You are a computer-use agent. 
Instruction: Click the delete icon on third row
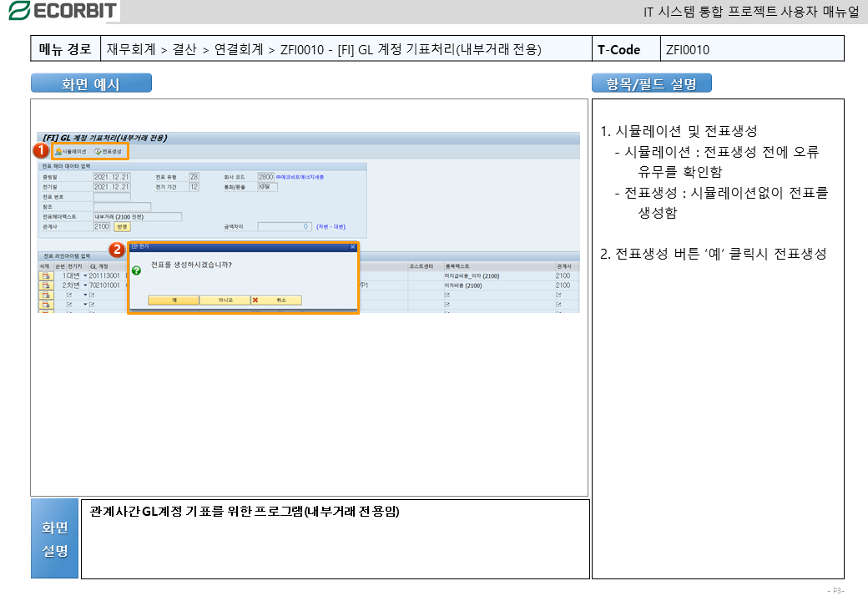pyautogui.click(x=44, y=295)
